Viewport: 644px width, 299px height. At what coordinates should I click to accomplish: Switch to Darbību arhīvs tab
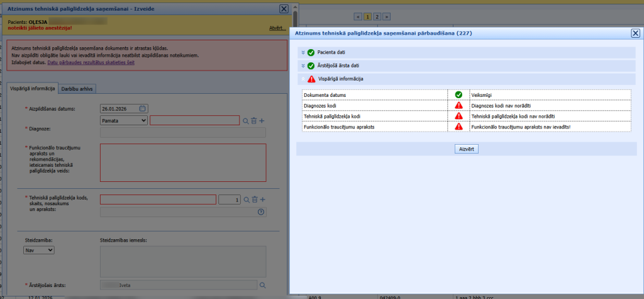point(77,88)
